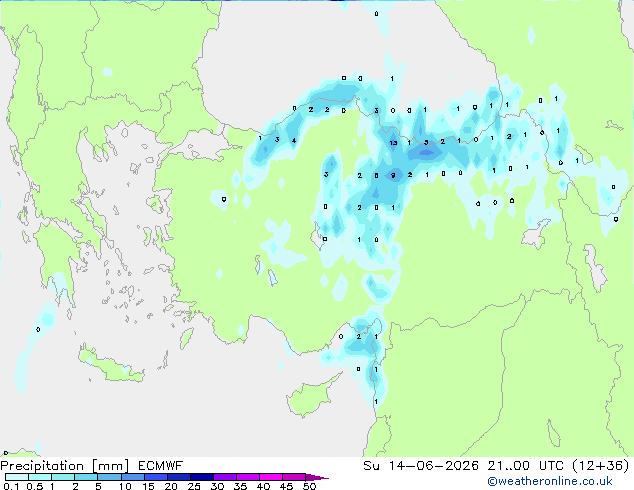The image size is (634, 490).
Task: Pick the 10–15 mm legend color box
Action: coord(132,477)
